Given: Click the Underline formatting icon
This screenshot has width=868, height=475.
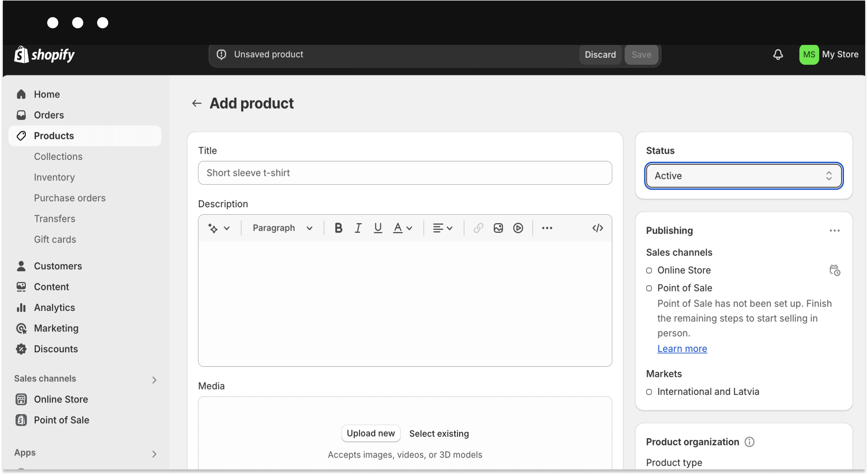Looking at the screenshot, I should tap(377, 227).
